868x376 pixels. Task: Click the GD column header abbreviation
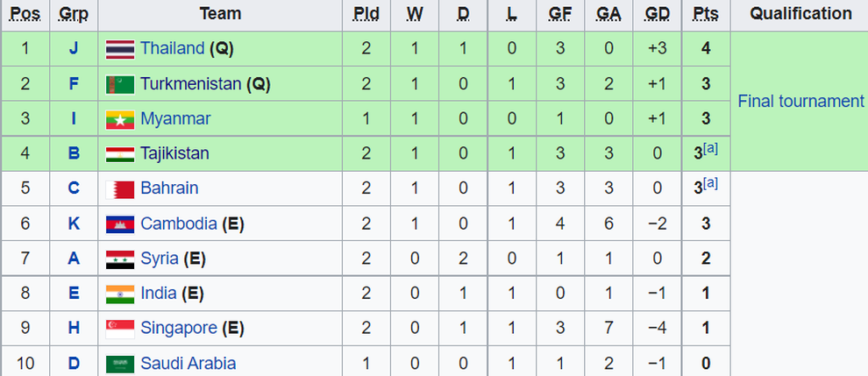point(657,14)
